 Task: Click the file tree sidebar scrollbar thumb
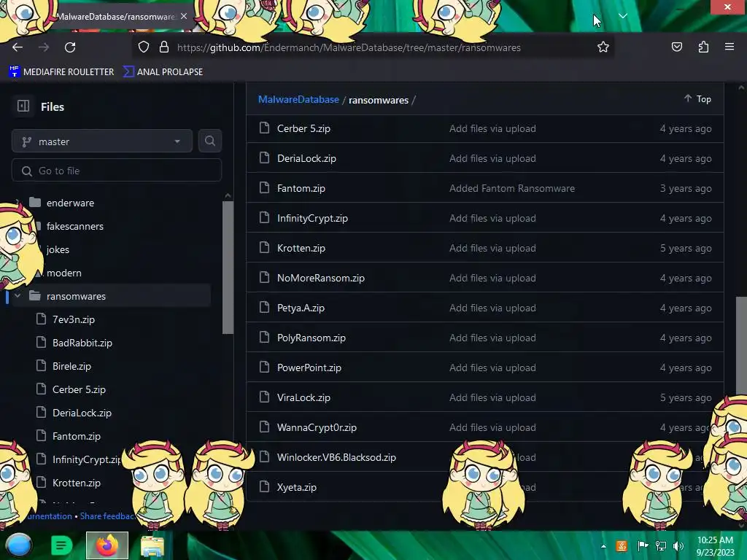[228, 267]
